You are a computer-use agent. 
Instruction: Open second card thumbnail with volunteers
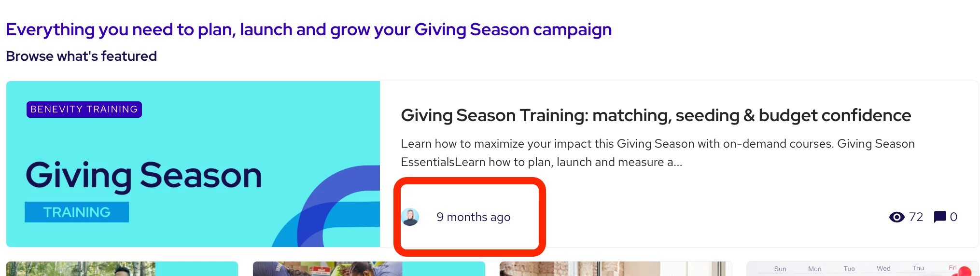coord(369,269)
